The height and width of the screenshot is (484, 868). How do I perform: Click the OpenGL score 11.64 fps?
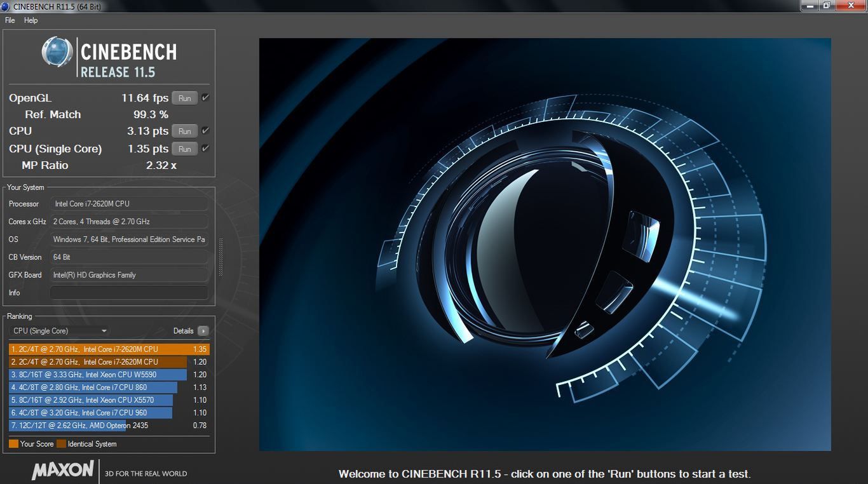tap(145, 98)
